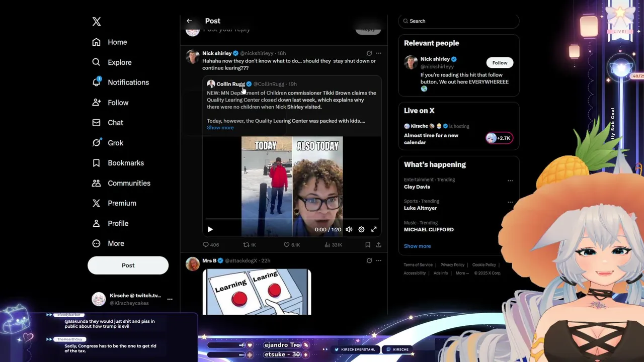Open Nick Shirley avatar in Relevant people
Viewport: 644px width, 362px height.
click(411, 62)
